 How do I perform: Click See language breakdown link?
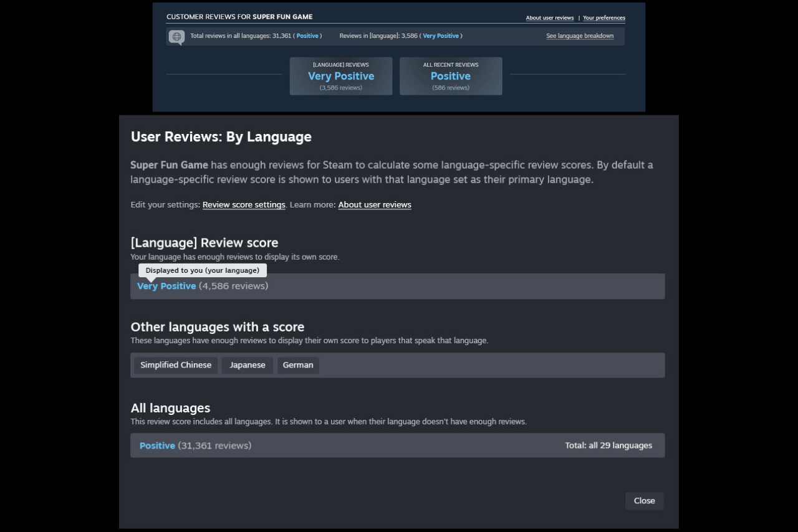580,36
